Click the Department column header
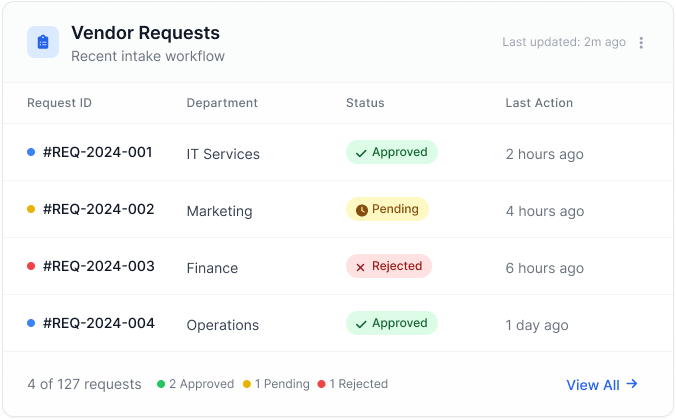This screenshot has width=676, height=420. point(222,103)
